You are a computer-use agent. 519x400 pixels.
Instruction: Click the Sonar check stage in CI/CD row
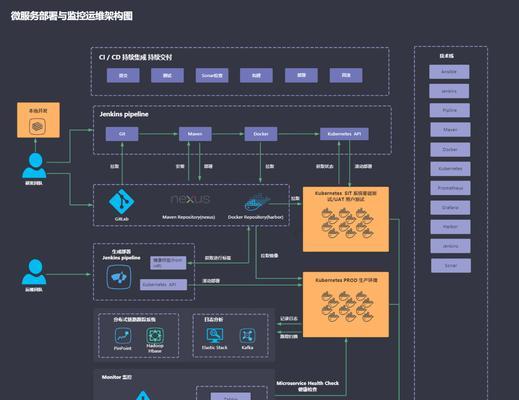click(x=212, y=76)
